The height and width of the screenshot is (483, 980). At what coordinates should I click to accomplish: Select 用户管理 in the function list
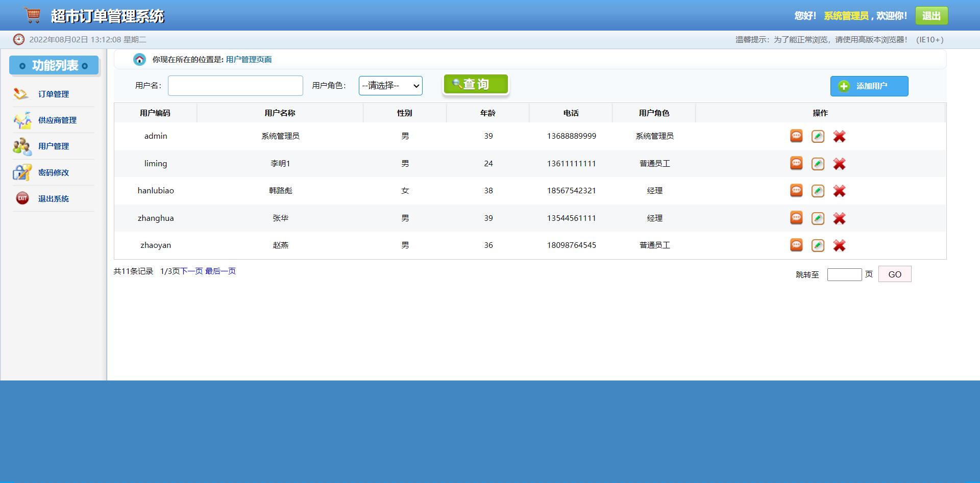(x=54, y=146)
